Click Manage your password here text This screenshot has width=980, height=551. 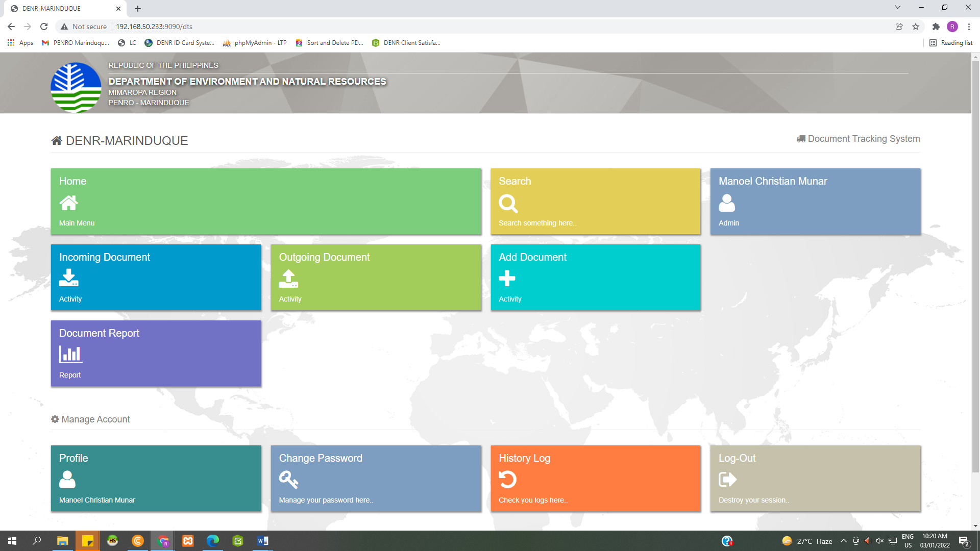[326, 500]
